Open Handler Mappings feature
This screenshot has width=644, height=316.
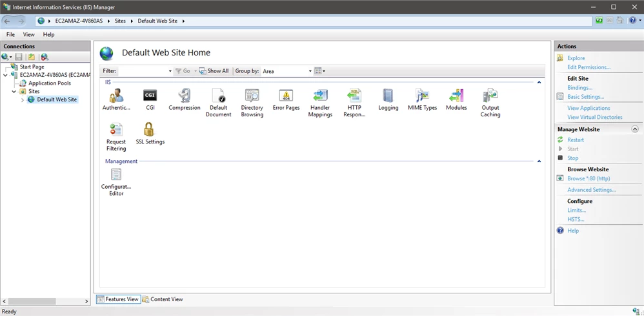(x=320, y=103)
